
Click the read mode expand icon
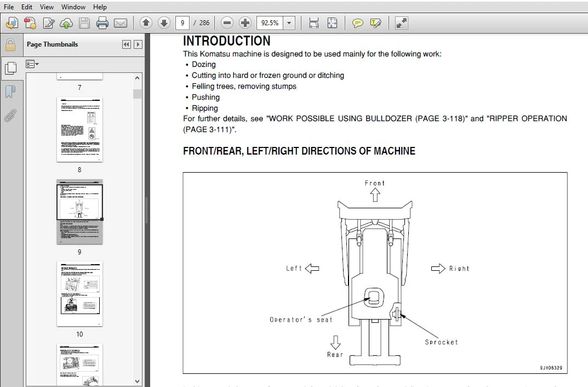401,23
